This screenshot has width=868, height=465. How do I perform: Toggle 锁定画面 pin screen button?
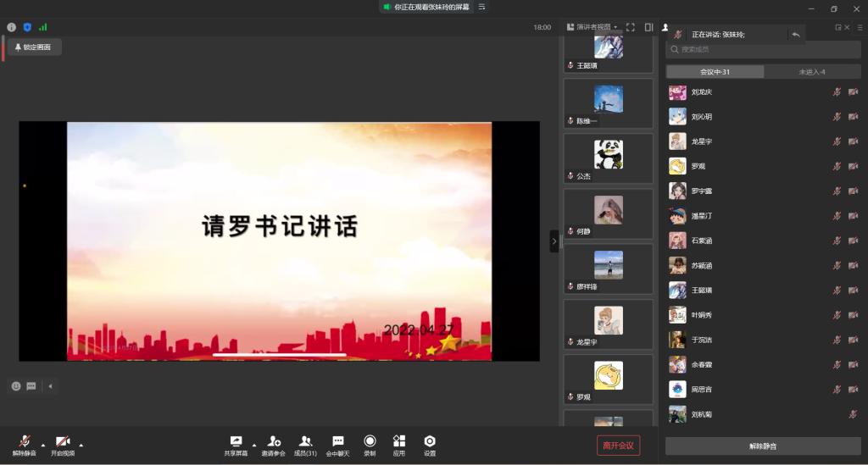(x=33, y=47)
